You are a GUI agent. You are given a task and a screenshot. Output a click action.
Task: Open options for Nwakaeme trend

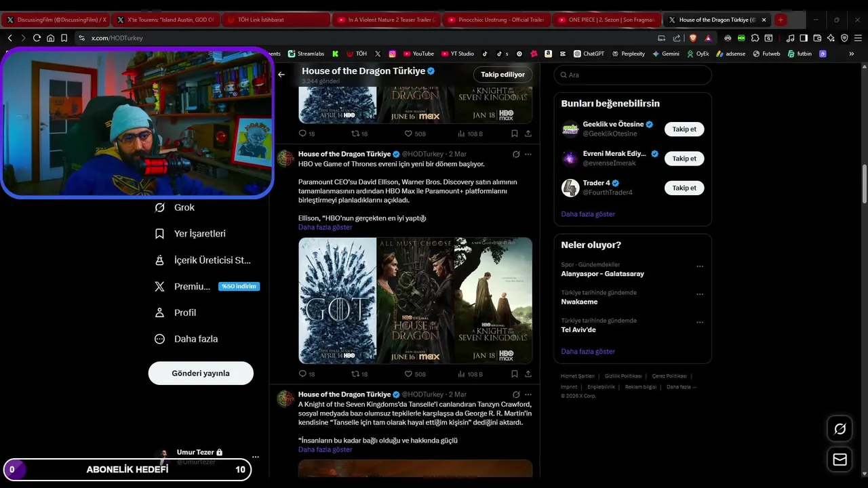[700, 294]
